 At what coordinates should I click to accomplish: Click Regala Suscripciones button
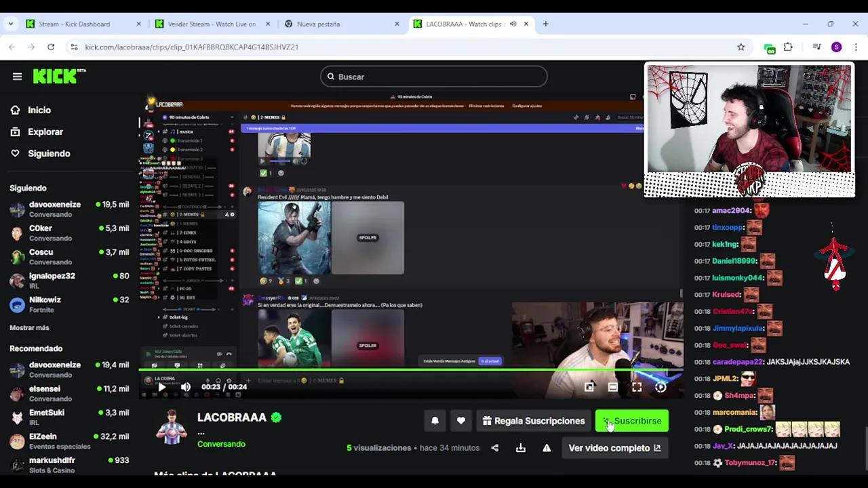tap(533, 421)
